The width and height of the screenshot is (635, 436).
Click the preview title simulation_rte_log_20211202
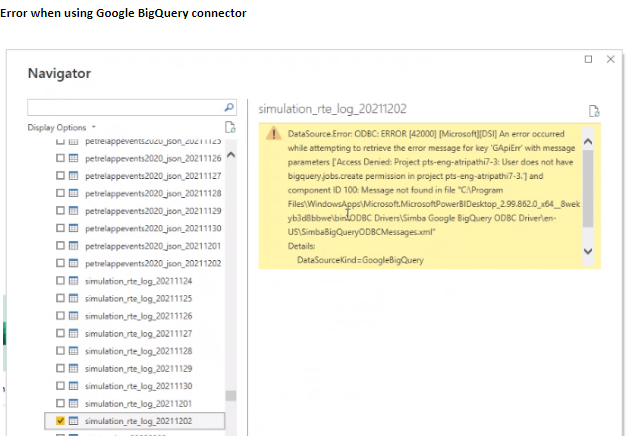[x=332, y=109]
